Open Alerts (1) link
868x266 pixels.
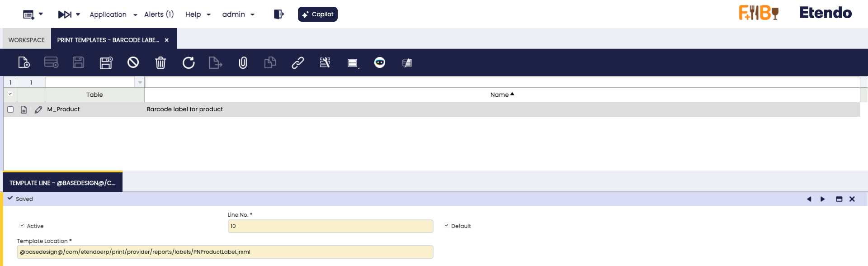point(159,14)
